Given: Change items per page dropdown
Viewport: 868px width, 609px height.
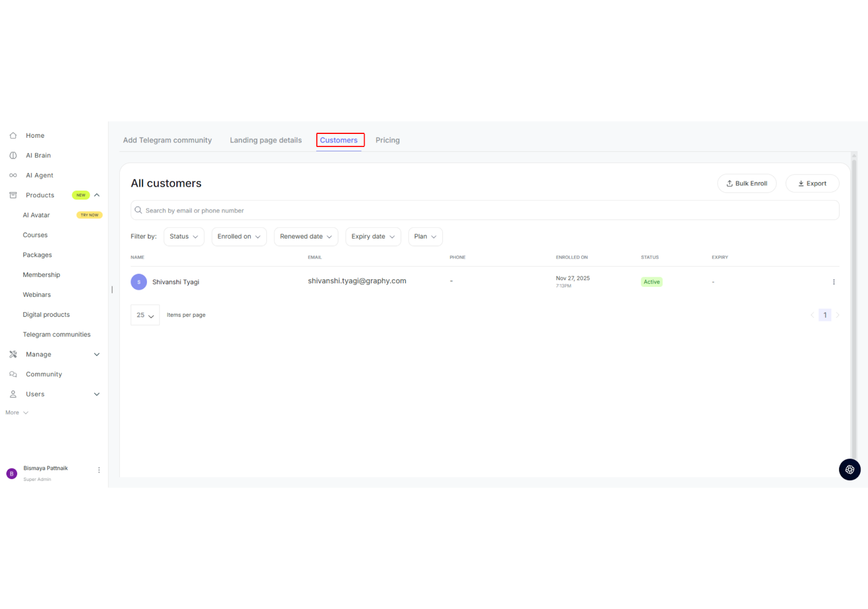Looking at the screenshot, I should point(145,315).
